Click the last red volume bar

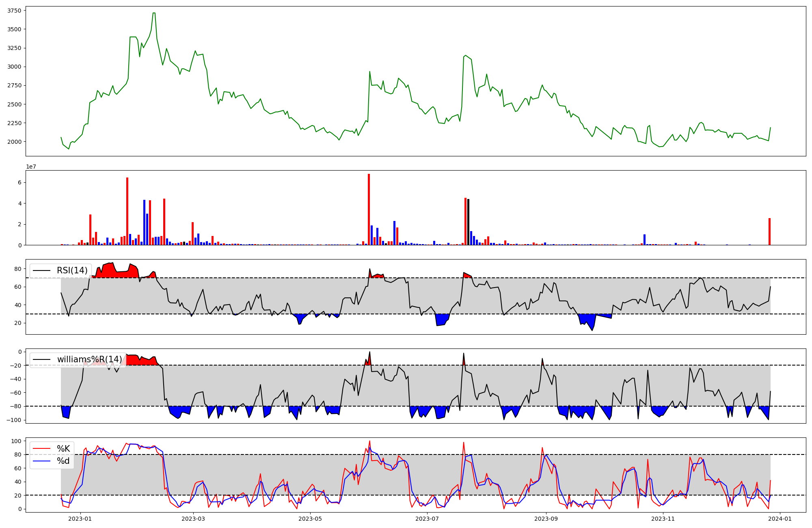[x=769, y=232]
